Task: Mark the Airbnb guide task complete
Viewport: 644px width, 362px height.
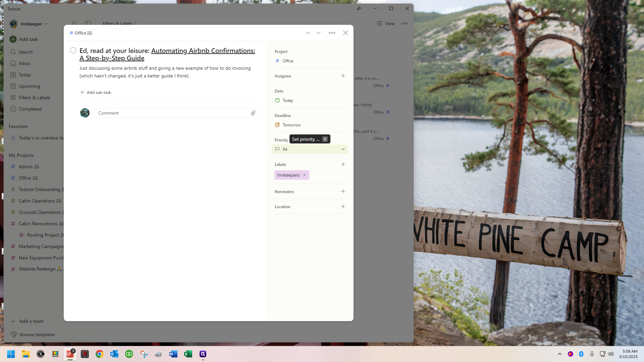Action: pos(73,50)
